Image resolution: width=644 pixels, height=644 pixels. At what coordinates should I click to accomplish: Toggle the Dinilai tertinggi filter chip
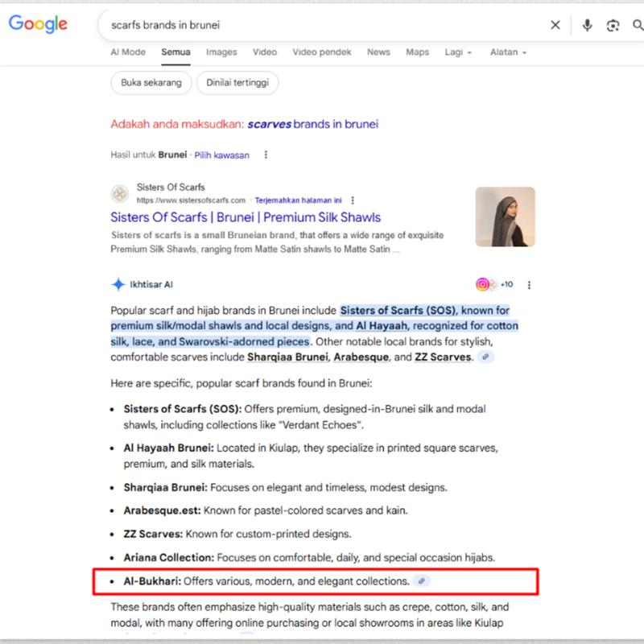pos(239,82)
